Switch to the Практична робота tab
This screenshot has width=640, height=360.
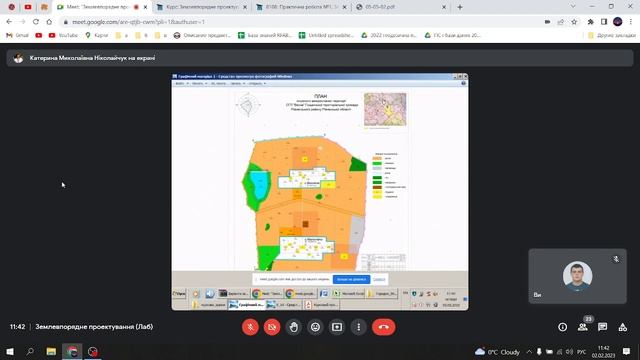click(x=300, y=7)
